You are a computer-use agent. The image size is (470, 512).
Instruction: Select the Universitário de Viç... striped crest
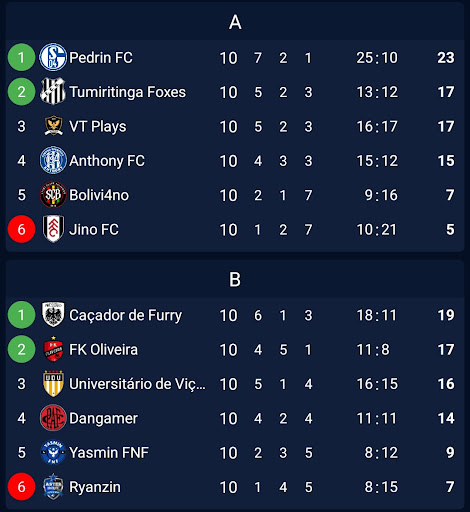[x=53, y=383]
